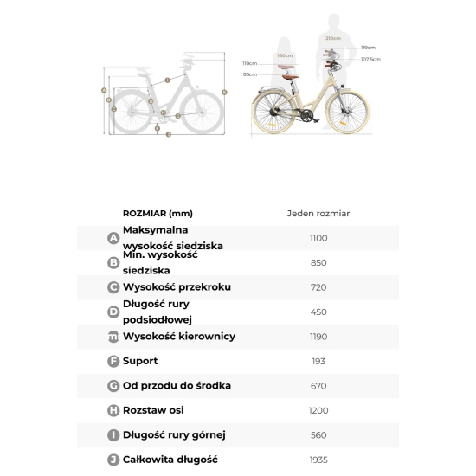This screenshot has width=476, height=476.
Task: Click the F icon beside Suport
Action: click(113, 361)
